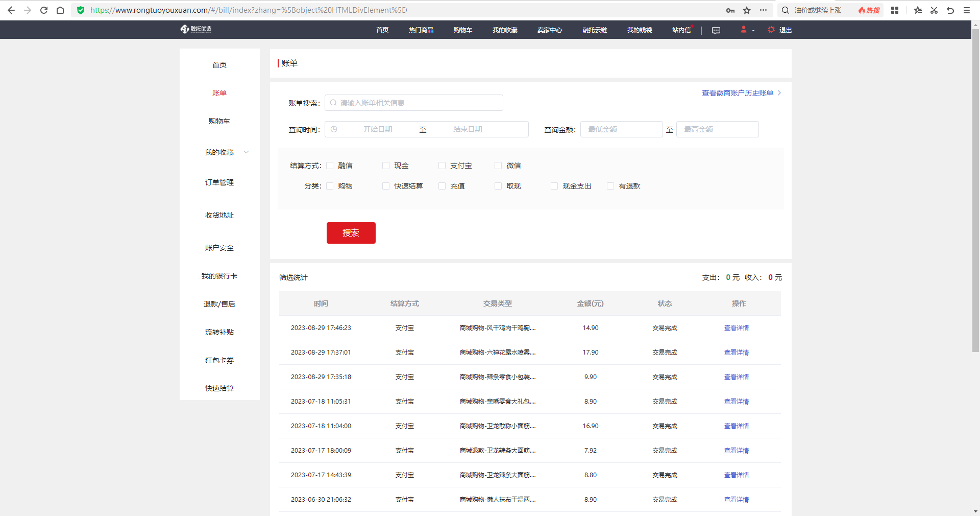Check the 融信 settlement method box

pyautogui.click(x=330, y=166)
